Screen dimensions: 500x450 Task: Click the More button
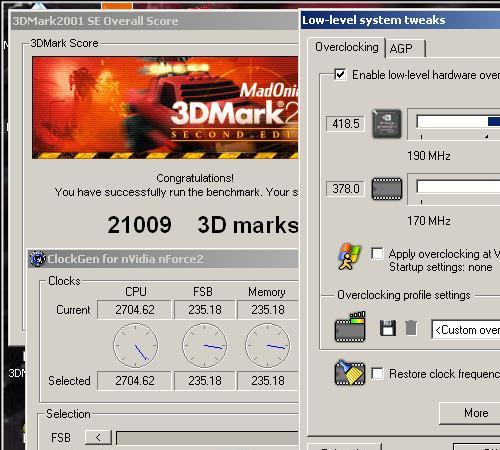click(x=470, y=413)
